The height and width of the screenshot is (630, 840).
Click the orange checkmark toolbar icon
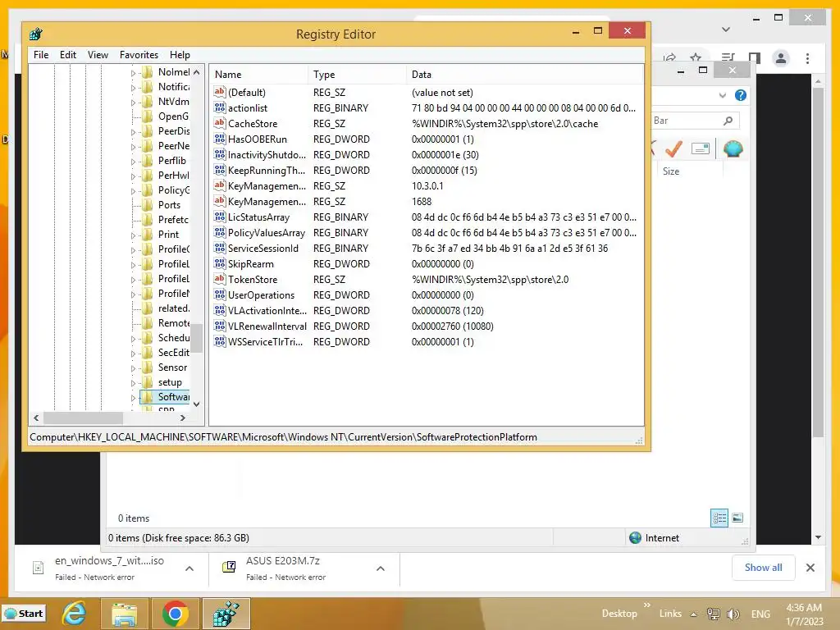pos(673,148)
